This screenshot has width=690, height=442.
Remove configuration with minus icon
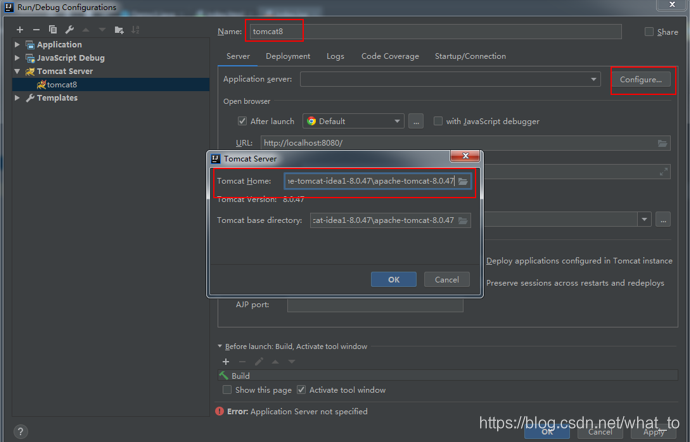pos(36,29)
